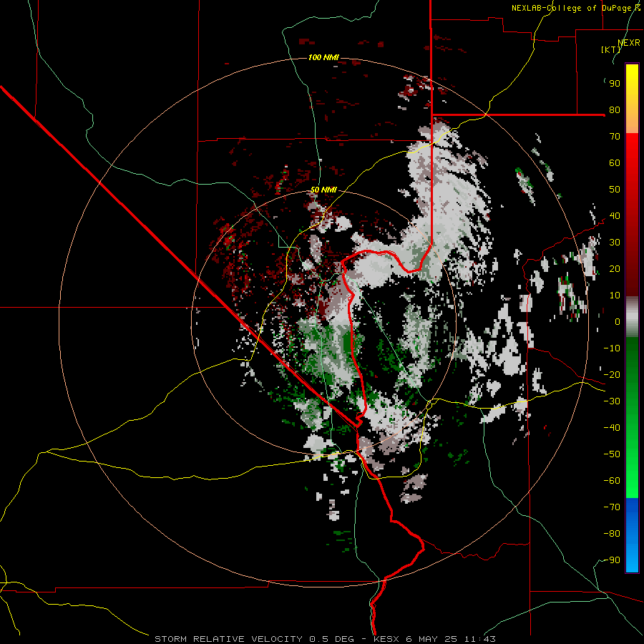644x644 pixels.
Task: Click the 100 NMI range ring label
Action: [323, 57]
